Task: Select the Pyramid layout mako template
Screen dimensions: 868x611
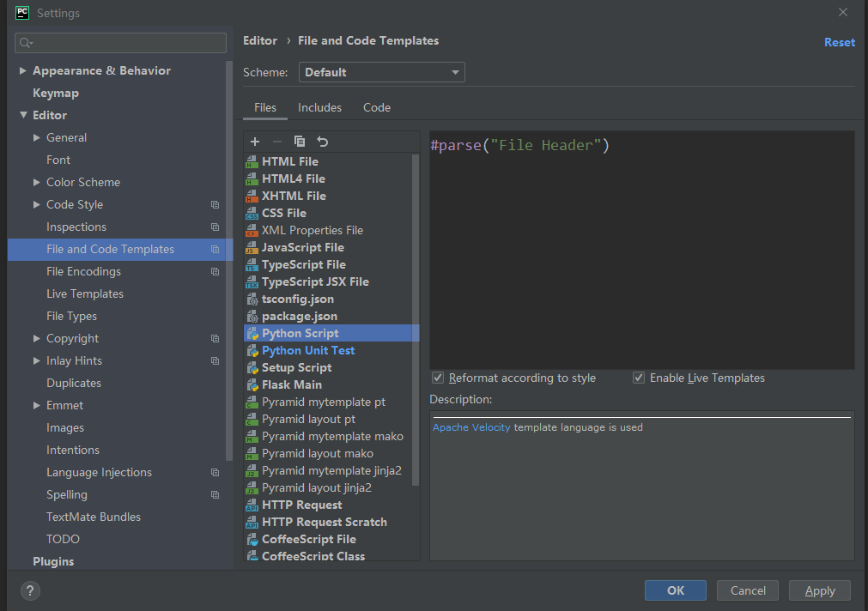Action: [x=331, y=453]
